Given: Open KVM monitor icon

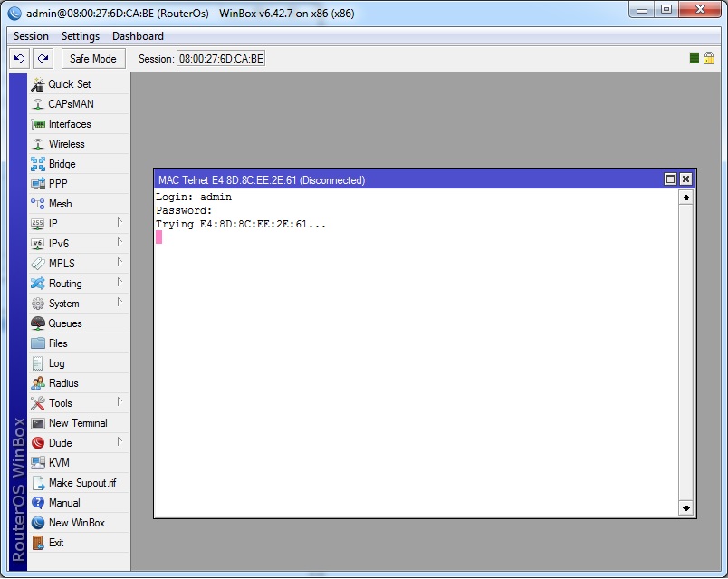Looking at the screenshot, I should [38, 463].
